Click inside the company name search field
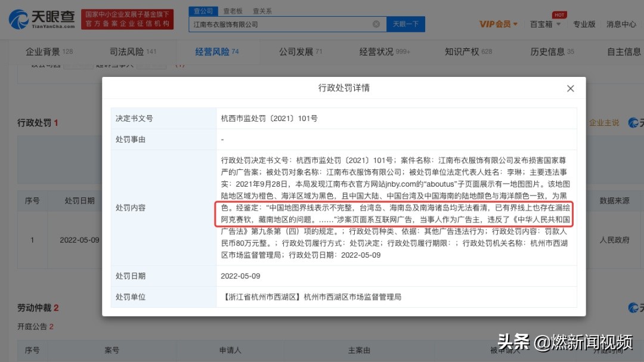Screen dimensions: 644x362 tap(280, 24)
